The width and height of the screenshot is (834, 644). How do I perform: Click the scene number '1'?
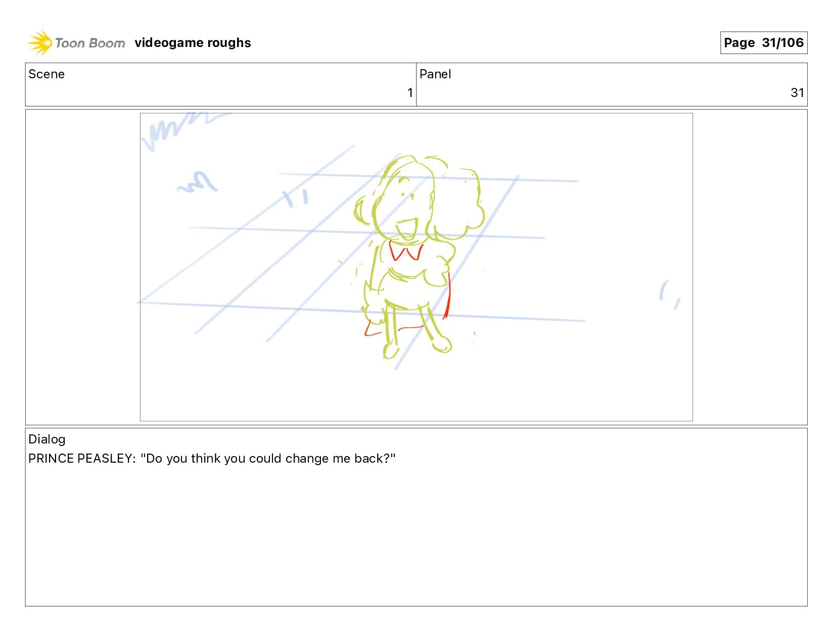tap(410, 93)
